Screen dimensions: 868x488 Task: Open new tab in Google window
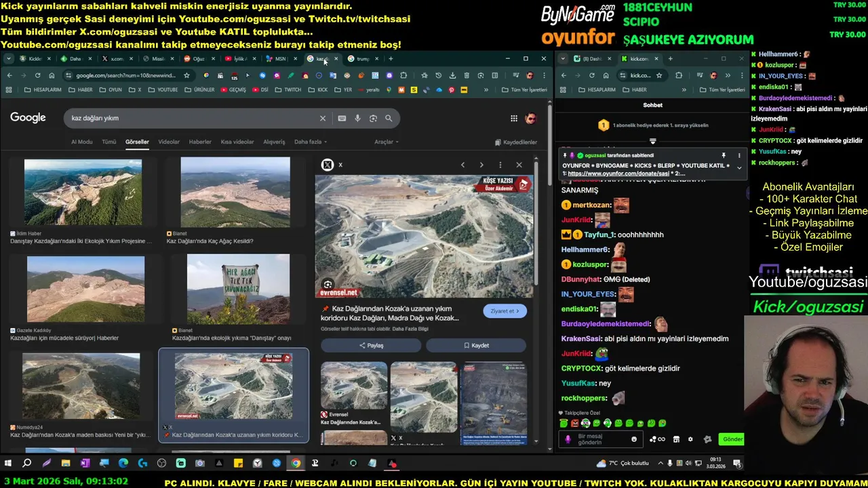[x=391, y=59]
